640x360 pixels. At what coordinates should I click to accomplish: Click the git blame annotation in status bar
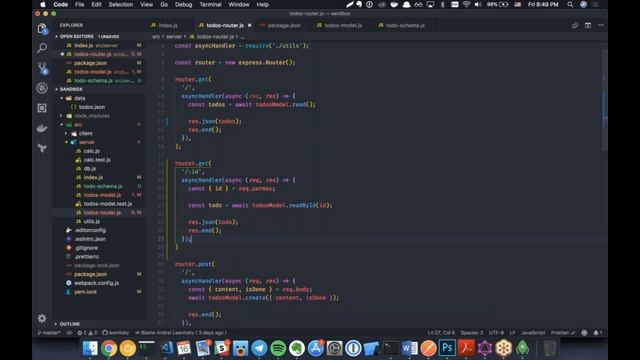coord(181,333)
